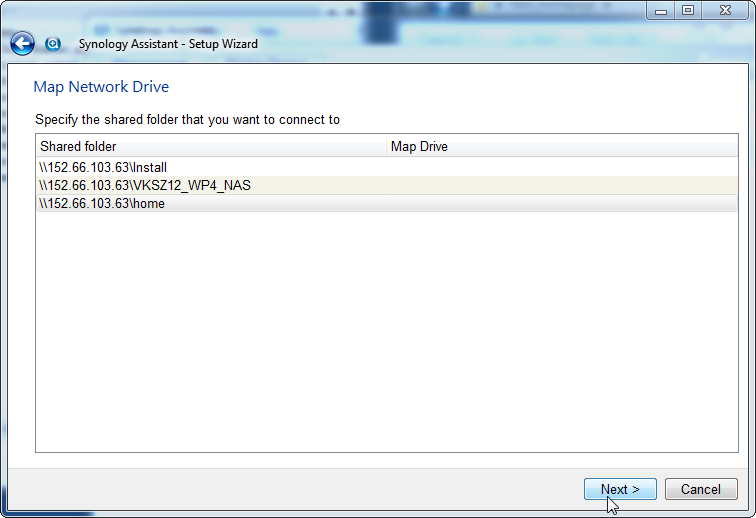Click the Synology Assistant icon in title bar
This screenshot has height=518, width=756.
click(x=54, y=44)
